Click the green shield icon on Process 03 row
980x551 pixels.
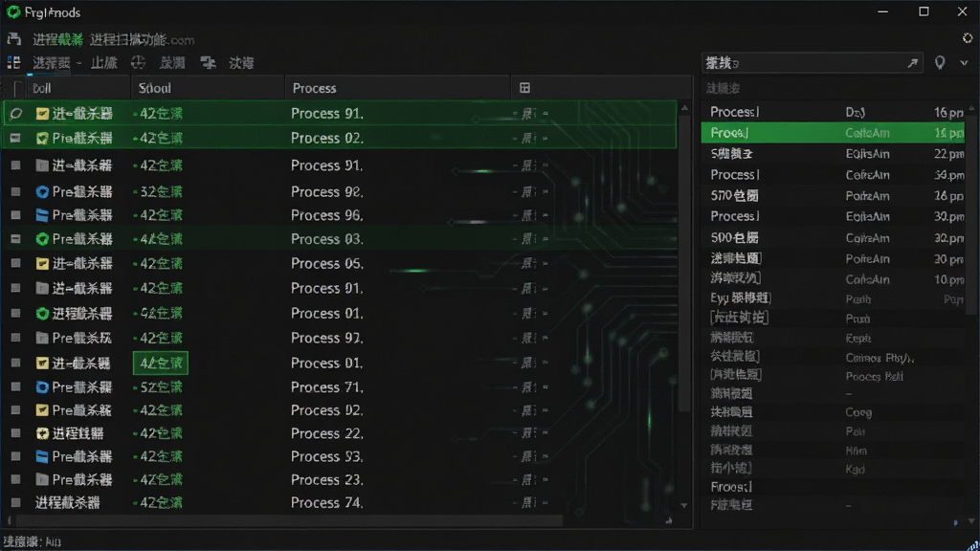(x=42, y=239)
